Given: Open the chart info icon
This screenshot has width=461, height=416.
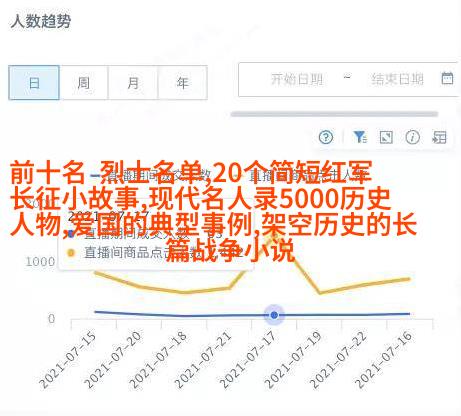Looking at the screenshot, I should 412,137.
